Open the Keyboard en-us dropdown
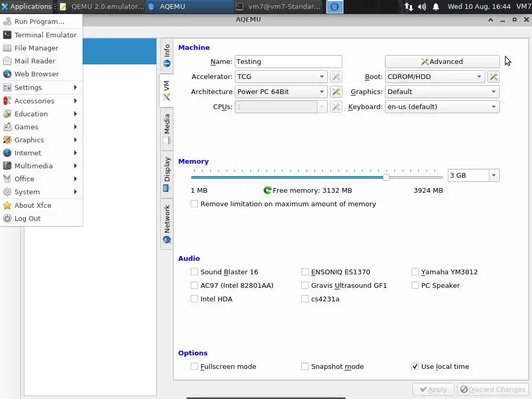Viewport: 532px width, 399px height. pos(442,107)
